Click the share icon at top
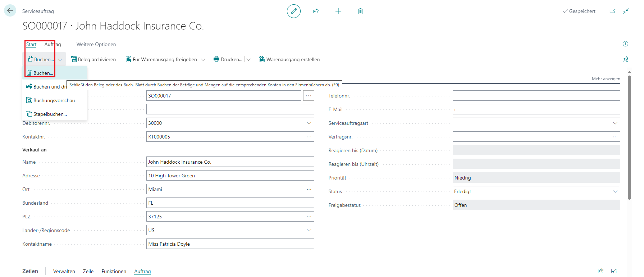The width and height of the screenshot is (644, 277). click(x=316, y=11)
